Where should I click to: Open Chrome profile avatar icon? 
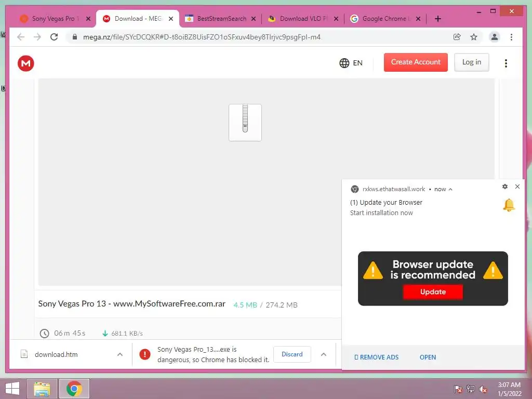coord(495,37)
